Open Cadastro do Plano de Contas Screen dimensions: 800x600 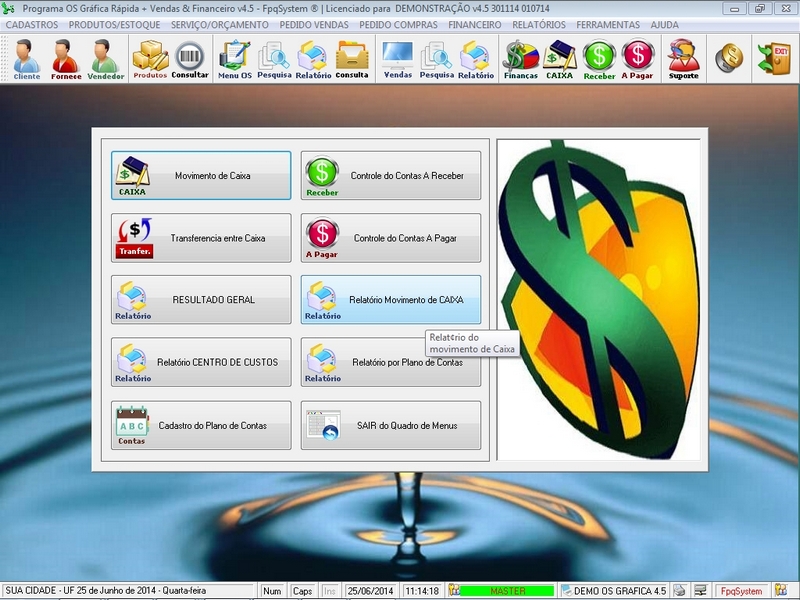tap(201, 425)
